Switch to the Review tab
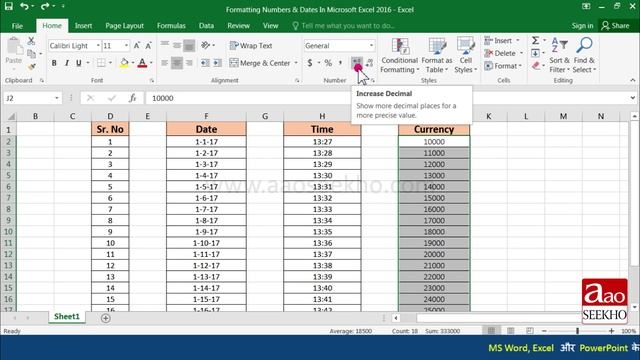This screenshot has height=360, width=640. tap(238, 26)
